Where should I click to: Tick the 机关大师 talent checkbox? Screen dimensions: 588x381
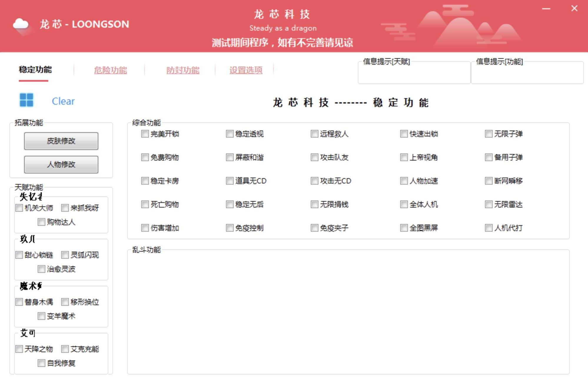19,208
